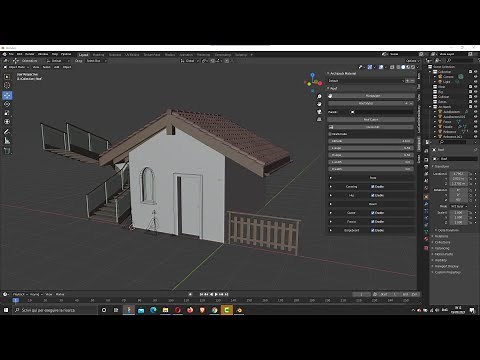
Task: Switch perspective/orthographic view gizmo
Action: click(x=319, y=119)
